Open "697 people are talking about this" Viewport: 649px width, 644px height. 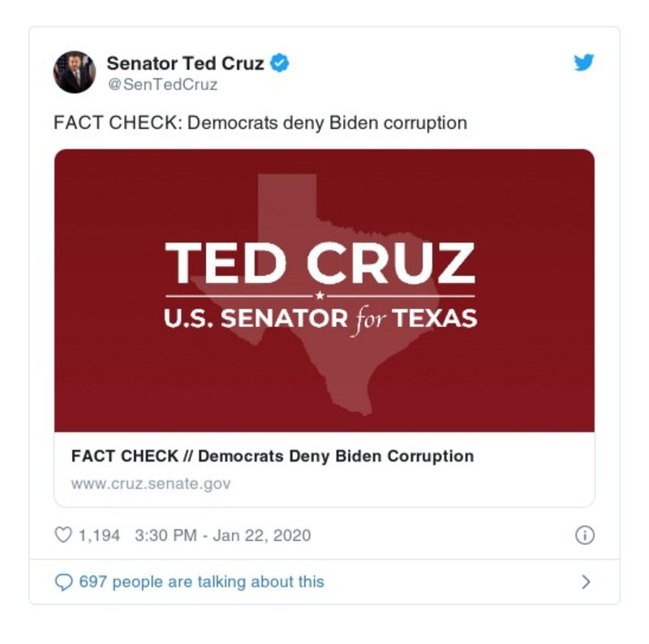(x=201, y=582)
